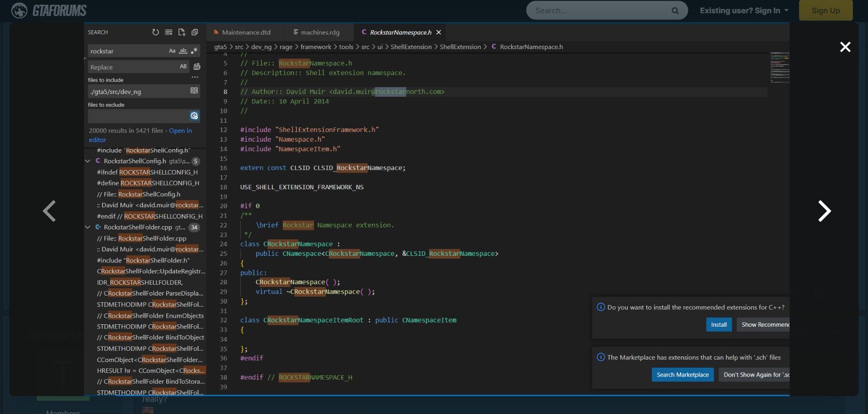Click the editor minimap

click(779, 67)
